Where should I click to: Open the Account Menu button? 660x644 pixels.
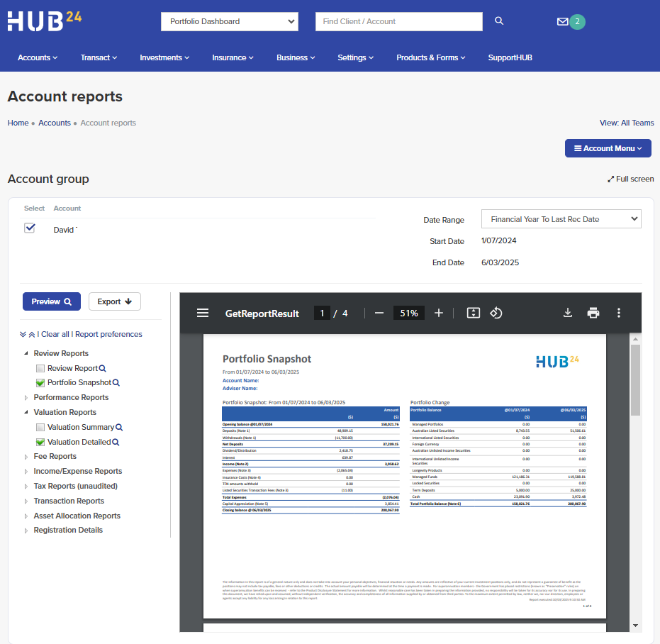click(608, 148)
